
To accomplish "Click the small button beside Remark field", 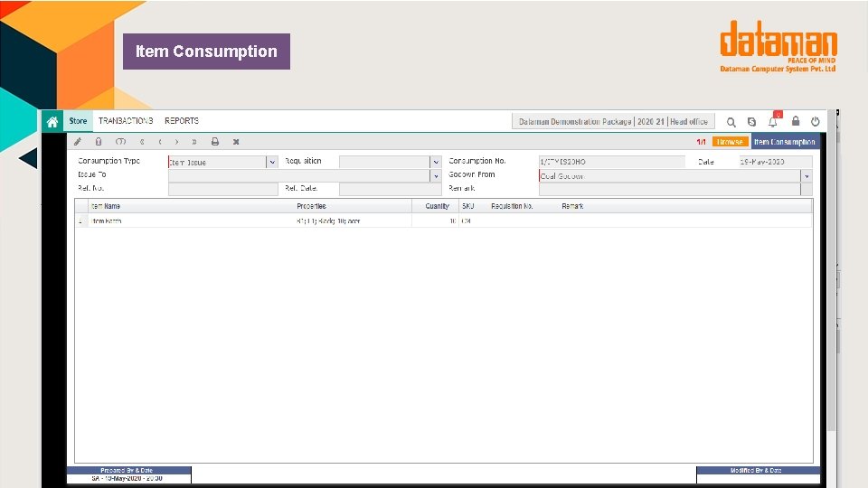I will [x=807, y=189].
